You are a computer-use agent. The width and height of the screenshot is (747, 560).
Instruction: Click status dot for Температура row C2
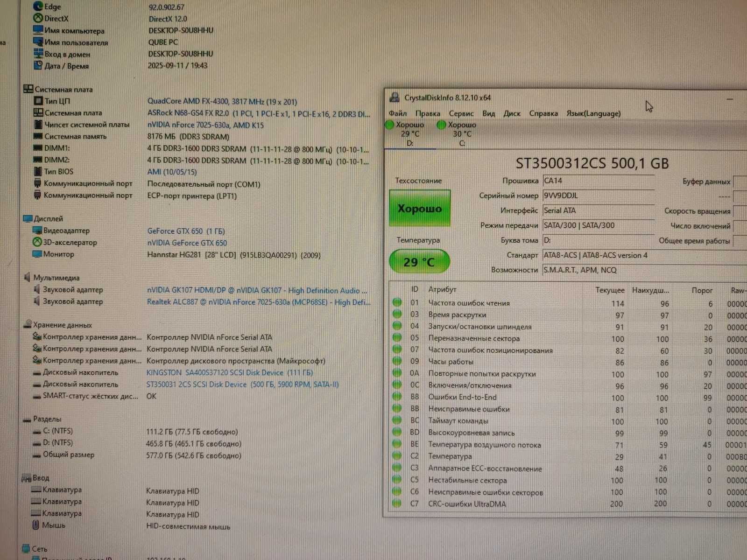coord(397,456)
